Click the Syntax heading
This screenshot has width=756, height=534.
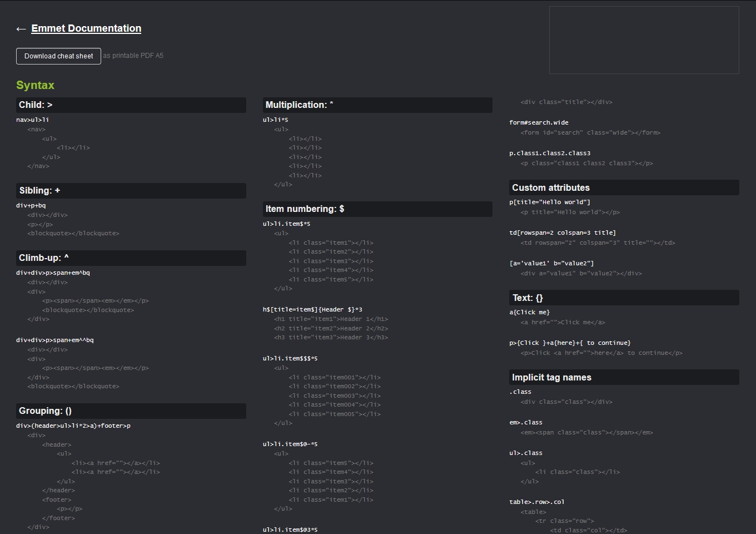[35, 85]
